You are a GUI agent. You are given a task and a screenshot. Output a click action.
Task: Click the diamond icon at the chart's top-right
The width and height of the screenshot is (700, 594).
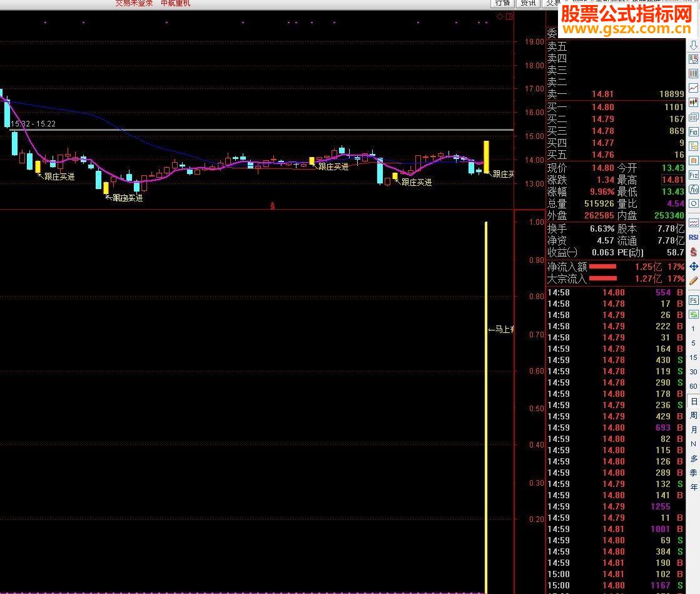click(500, 16)
